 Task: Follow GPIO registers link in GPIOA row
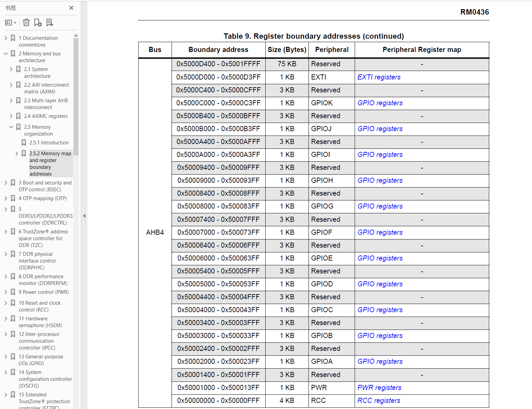click(x=380, y=361)
